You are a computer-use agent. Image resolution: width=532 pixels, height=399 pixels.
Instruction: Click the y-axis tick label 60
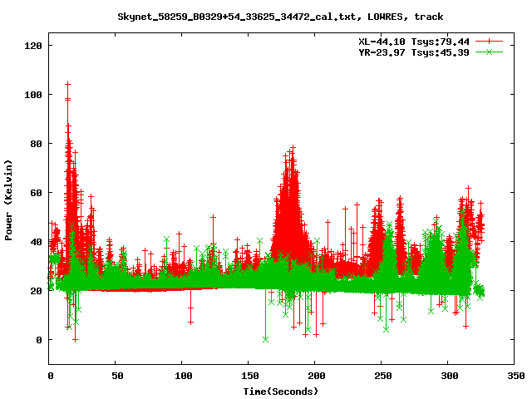[x=36, y=193]
